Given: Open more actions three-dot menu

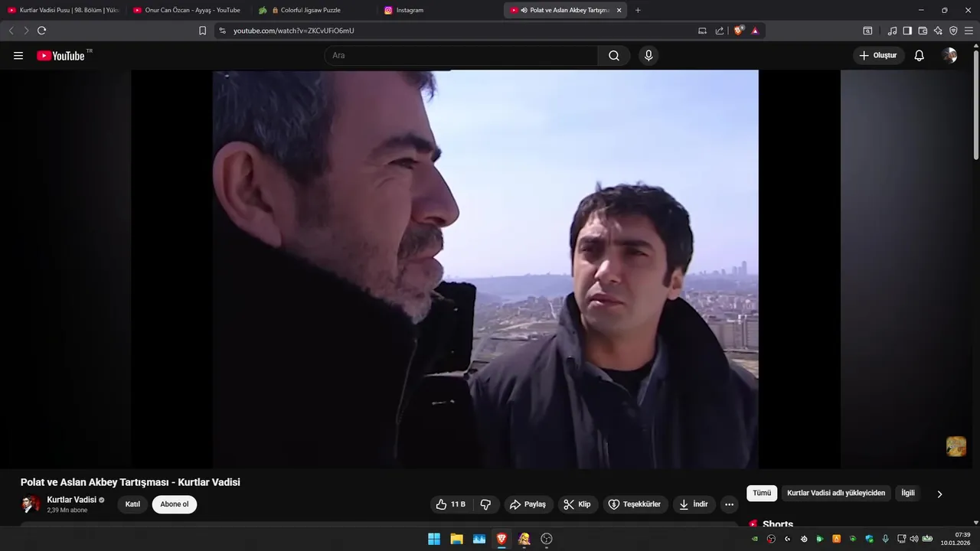Looking at the screenshot, I should coord(729,504).
